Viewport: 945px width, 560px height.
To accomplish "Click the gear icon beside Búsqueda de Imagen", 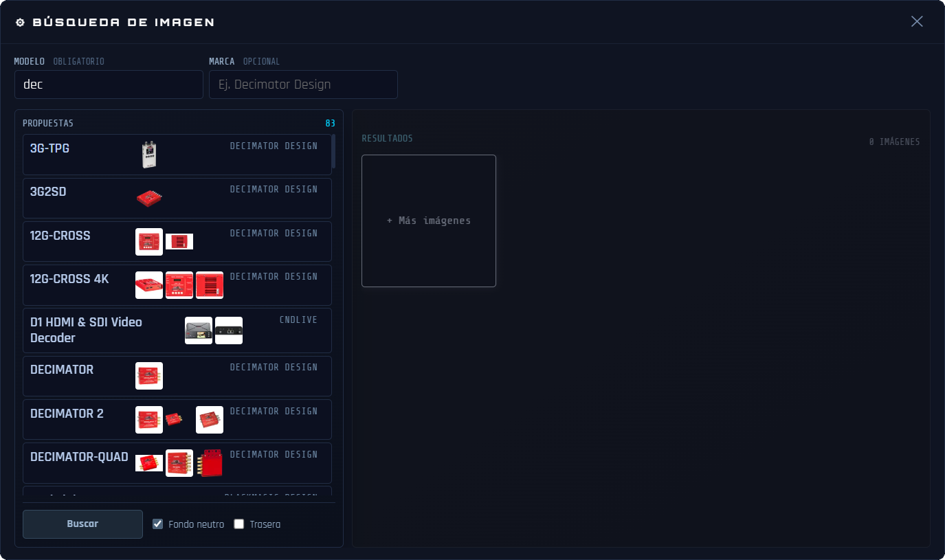I will pos(20,22).
